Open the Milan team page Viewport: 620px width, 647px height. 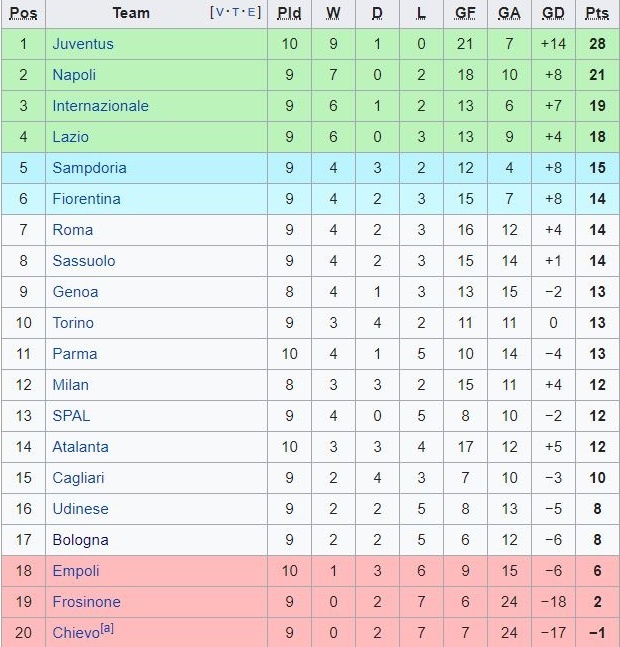[70, 385]
